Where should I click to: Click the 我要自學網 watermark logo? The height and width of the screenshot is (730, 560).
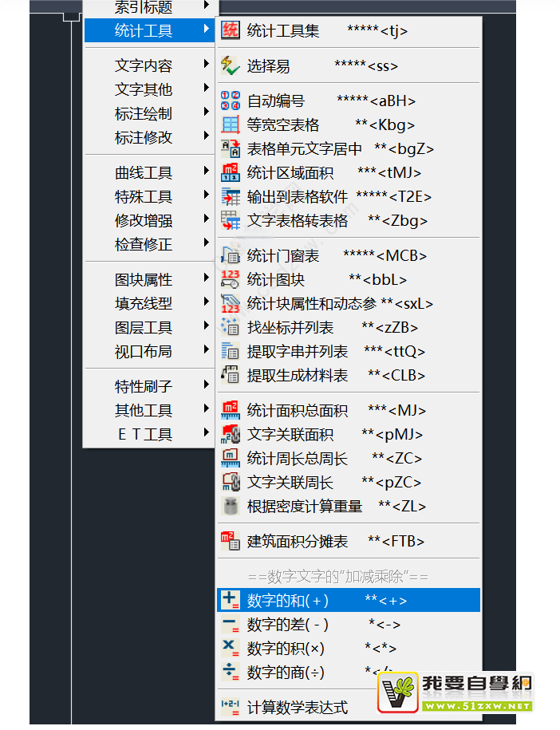pyautogui.click(x=455, y=691)
